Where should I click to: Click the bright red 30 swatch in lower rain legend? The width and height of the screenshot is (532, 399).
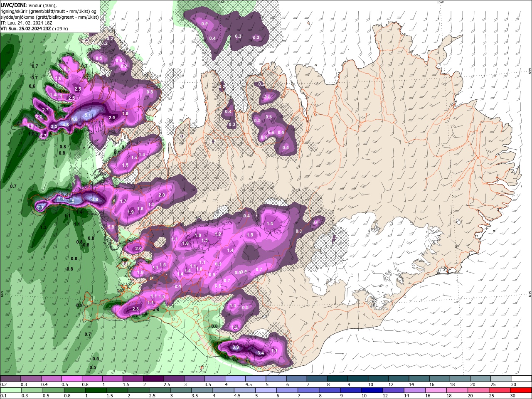coord(521,390)
